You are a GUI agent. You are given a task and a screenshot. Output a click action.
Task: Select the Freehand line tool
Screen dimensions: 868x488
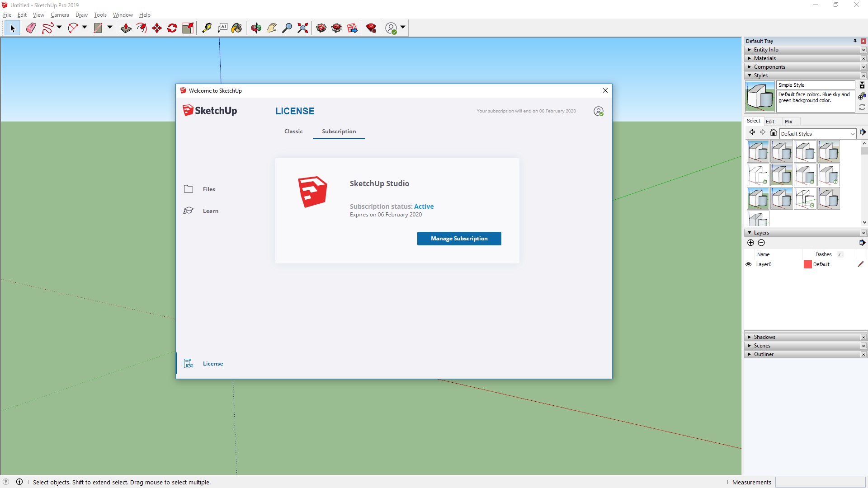pos(47,28)
